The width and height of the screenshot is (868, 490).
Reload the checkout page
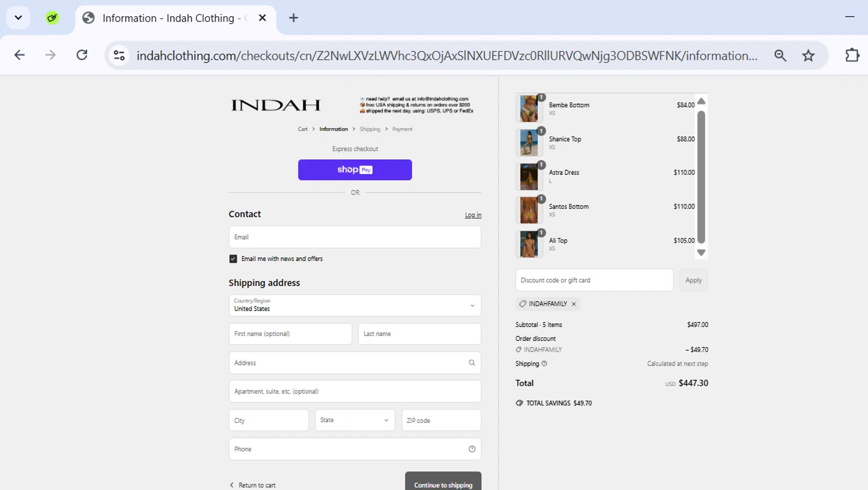pyautogui.click(x=82, y=55)
